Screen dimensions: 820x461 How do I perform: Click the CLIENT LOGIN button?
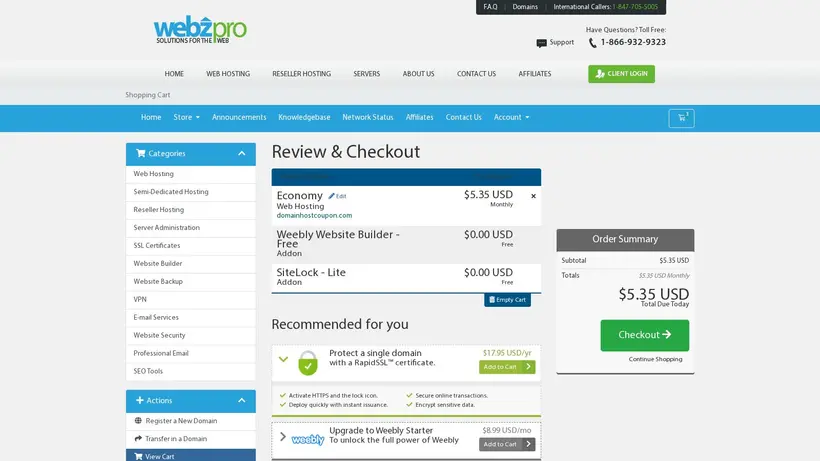tap(621, 74)
